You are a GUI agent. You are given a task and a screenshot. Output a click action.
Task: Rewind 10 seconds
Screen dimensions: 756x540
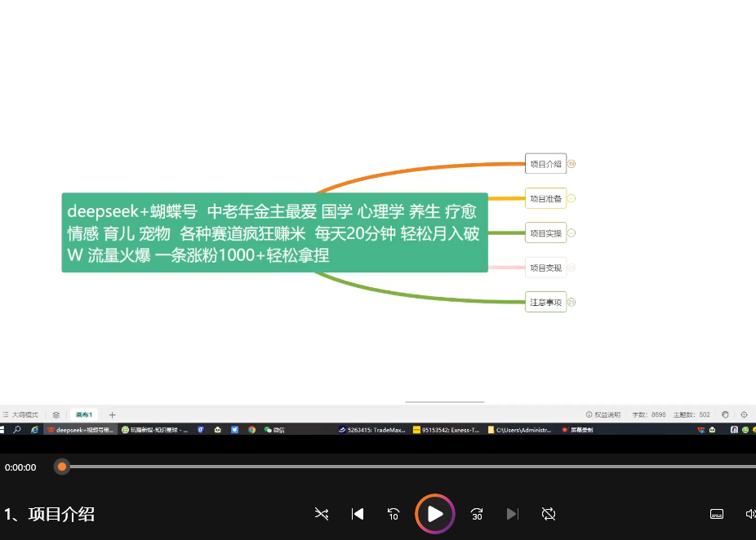tap(394, 514)
